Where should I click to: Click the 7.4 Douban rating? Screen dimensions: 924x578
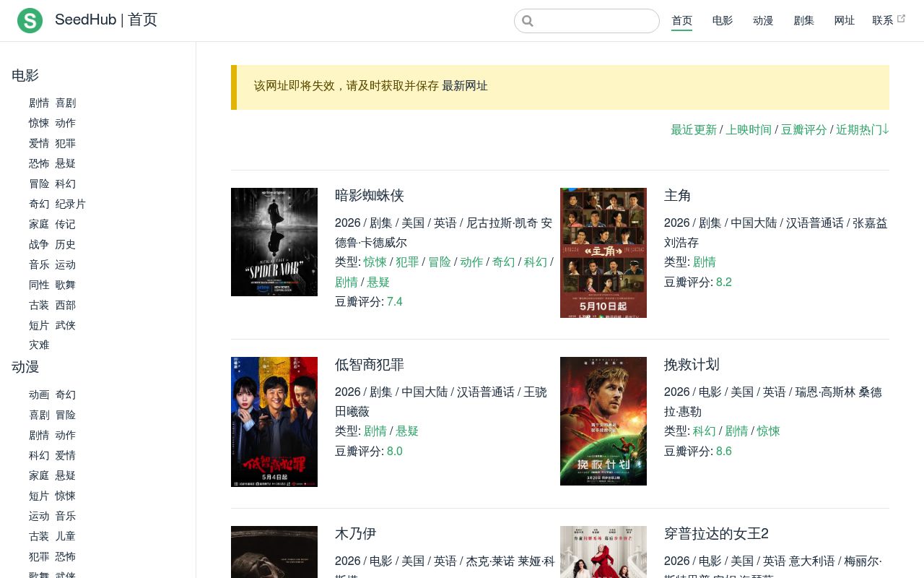point(395,302)
